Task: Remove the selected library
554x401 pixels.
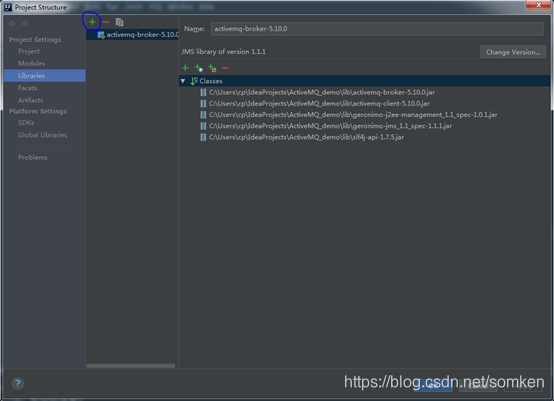Action: coord(106,22)
